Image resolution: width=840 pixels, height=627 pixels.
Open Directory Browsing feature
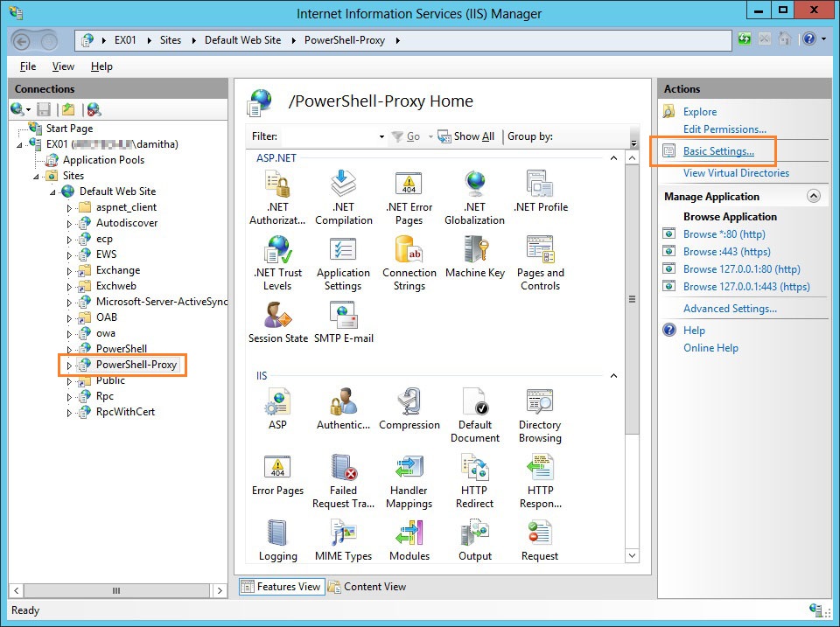point(541,415)
